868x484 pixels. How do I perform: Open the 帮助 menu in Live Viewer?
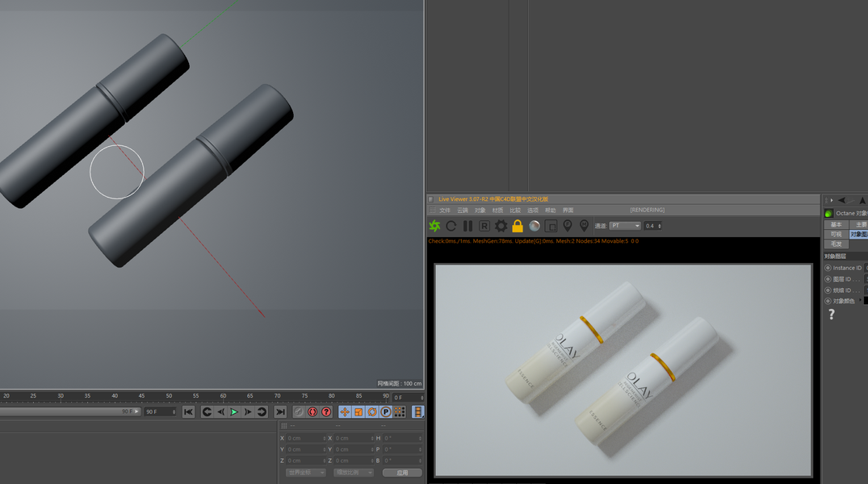[x=550, y=211]
